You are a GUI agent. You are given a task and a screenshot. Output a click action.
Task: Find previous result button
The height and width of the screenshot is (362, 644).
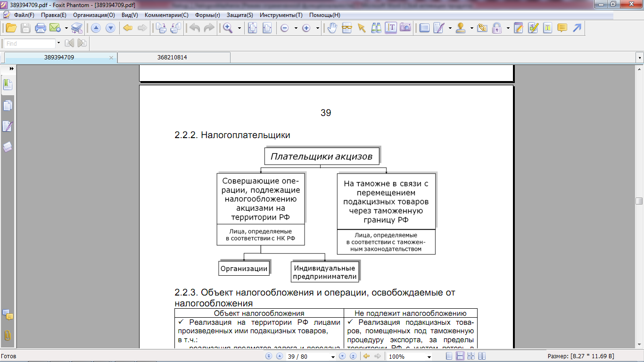[x=69, y=43]
